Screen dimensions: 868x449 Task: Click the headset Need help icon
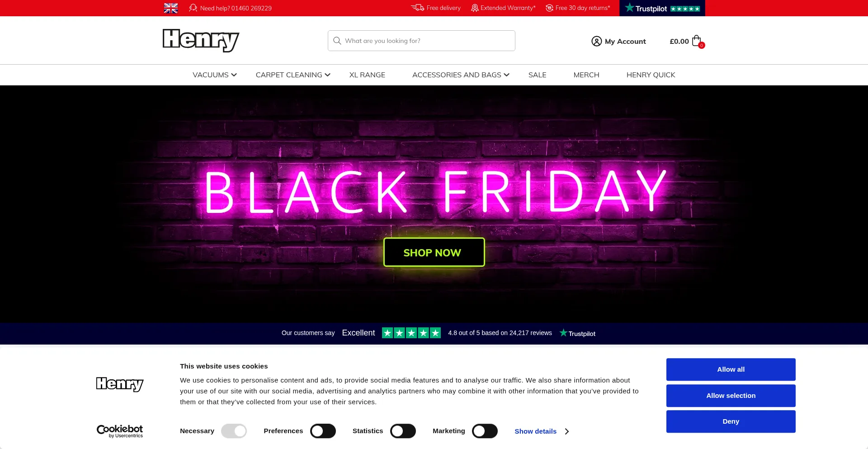pos(193,8)
